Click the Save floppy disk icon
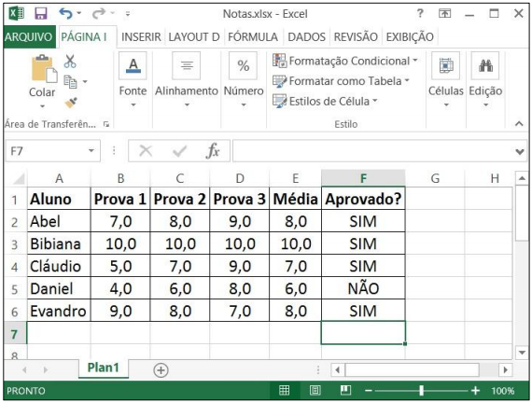The width and height of the screenshot is (532, 403). 41,14
